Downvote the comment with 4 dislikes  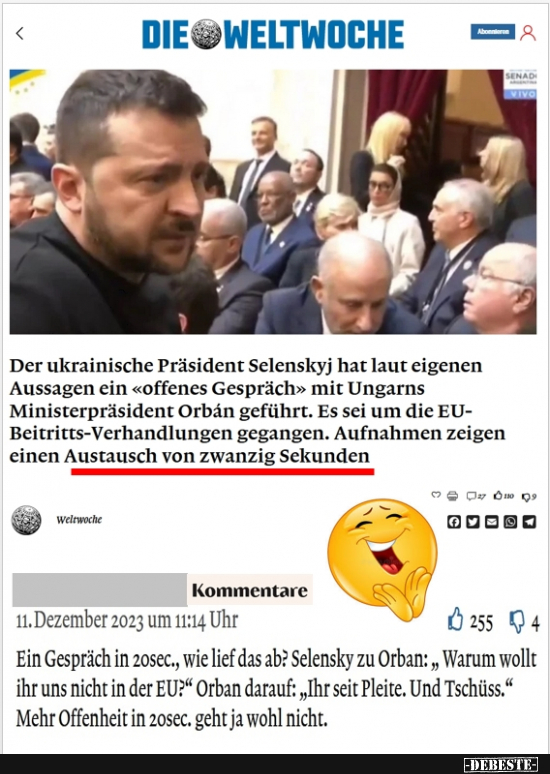(517, 621)
